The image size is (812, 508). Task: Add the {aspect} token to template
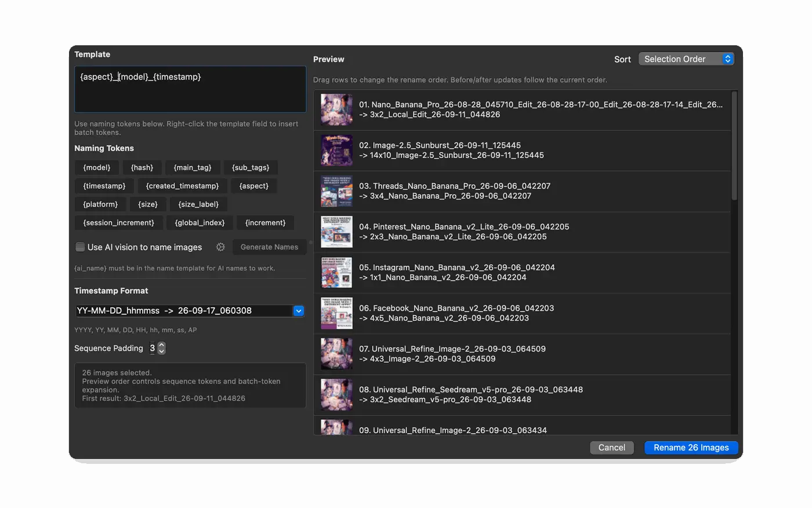(x=254, y=186)
